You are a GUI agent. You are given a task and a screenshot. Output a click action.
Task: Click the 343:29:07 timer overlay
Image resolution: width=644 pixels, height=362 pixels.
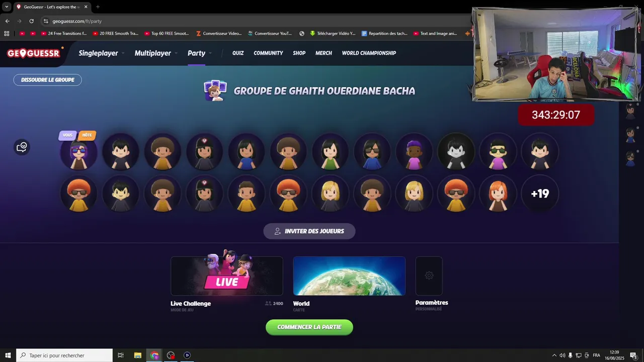tap(556, 115)
